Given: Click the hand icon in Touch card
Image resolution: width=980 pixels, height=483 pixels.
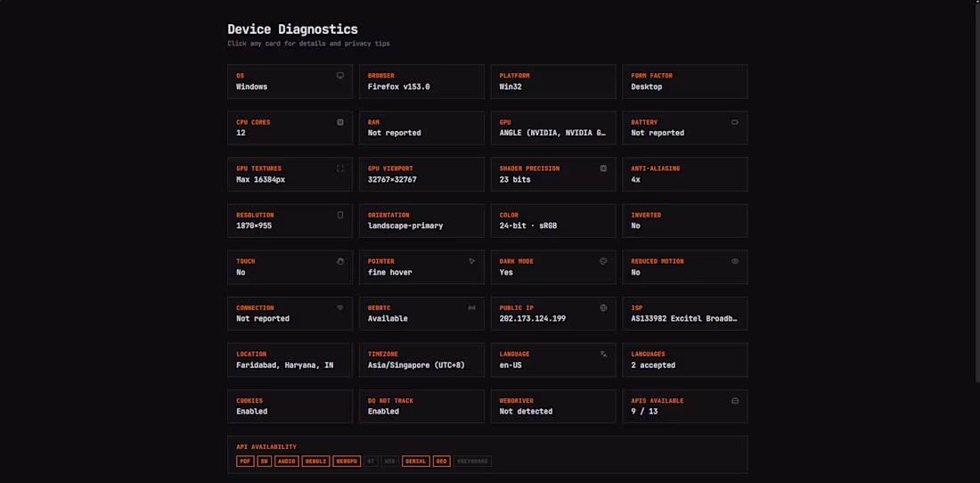Looking at the screenshot, I should tap(340, 261).
